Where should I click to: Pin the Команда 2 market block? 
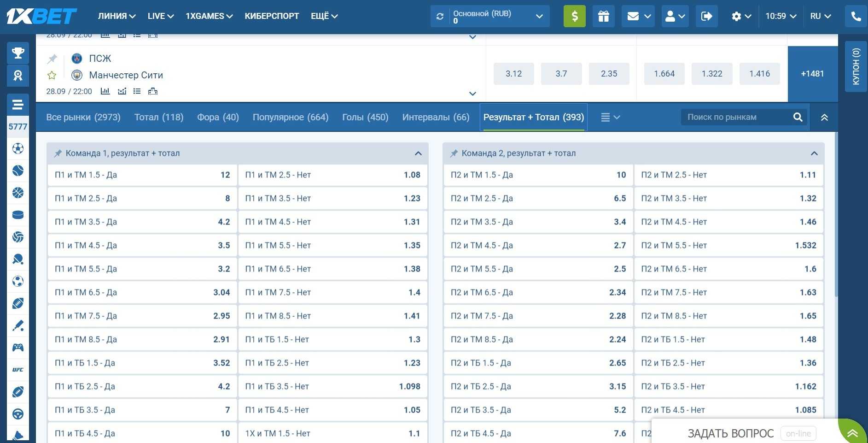[454, 154]
